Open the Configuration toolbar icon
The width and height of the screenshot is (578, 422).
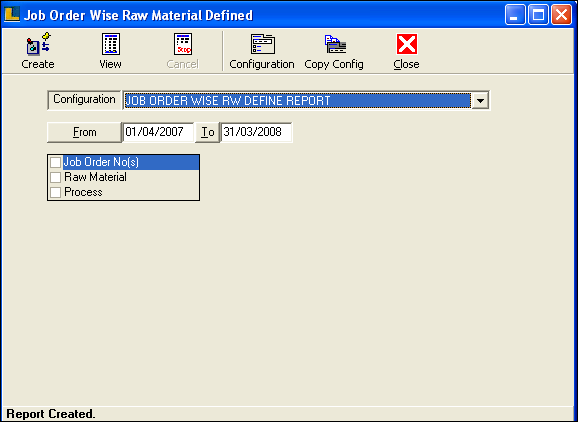coord(262,44)
